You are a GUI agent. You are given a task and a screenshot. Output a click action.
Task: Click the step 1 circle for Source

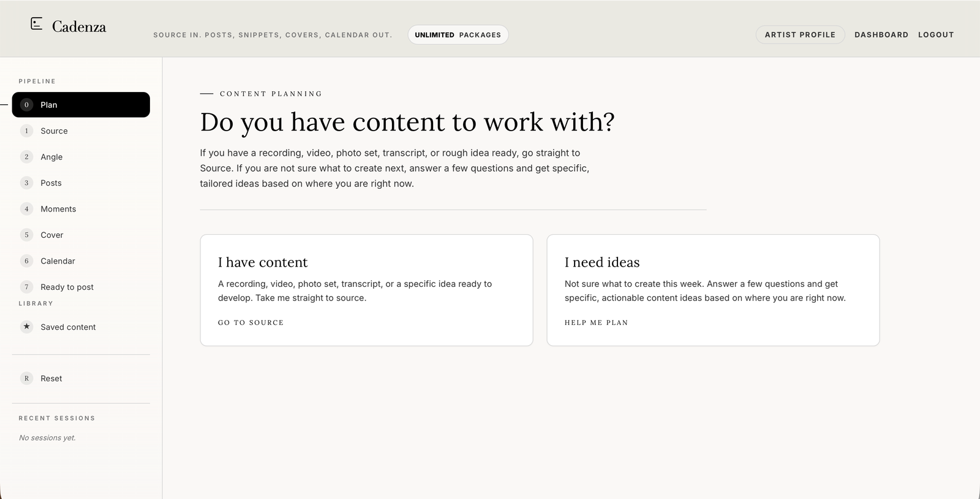pos(26,131)
